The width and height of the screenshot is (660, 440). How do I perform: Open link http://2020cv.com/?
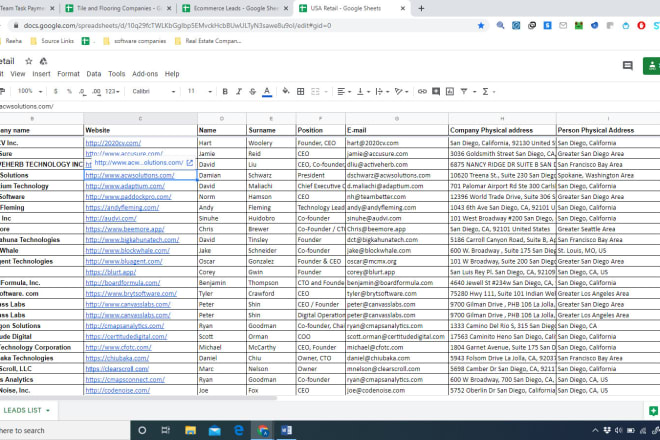click(x=113, y=143)
